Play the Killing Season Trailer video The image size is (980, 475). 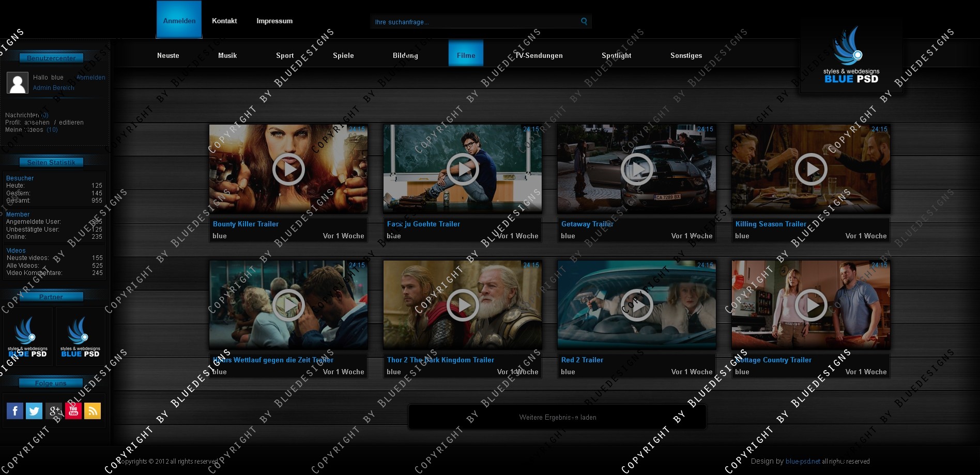pyautogui.click(x=811, y=169)
